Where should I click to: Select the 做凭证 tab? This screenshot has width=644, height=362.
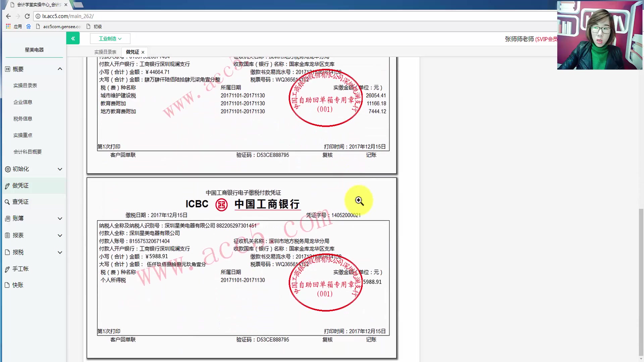point(132,52)
